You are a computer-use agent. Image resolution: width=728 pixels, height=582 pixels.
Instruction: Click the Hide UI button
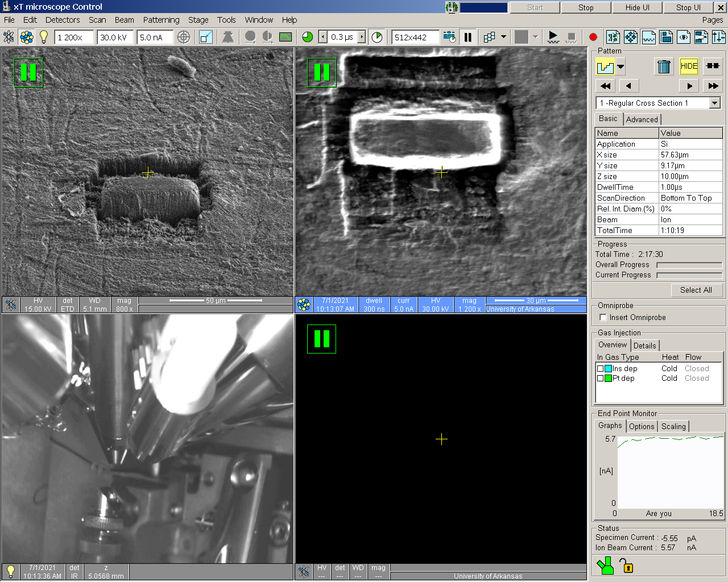(637, 7)
